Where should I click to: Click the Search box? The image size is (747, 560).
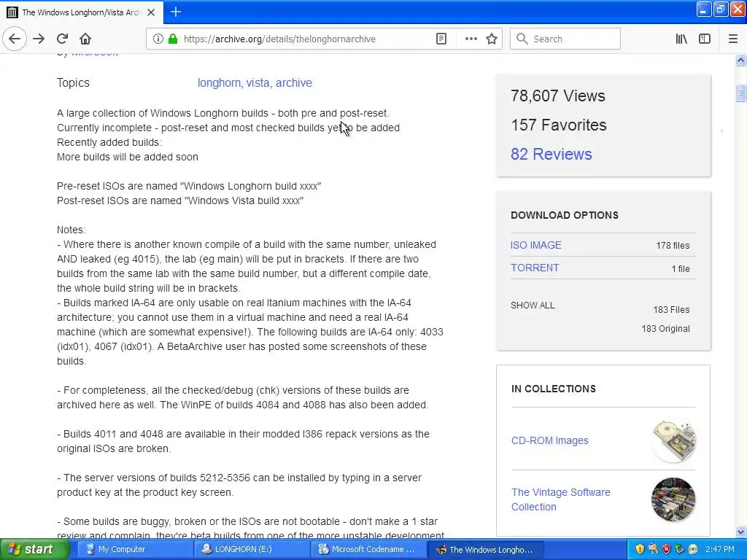tap(565, 39)
